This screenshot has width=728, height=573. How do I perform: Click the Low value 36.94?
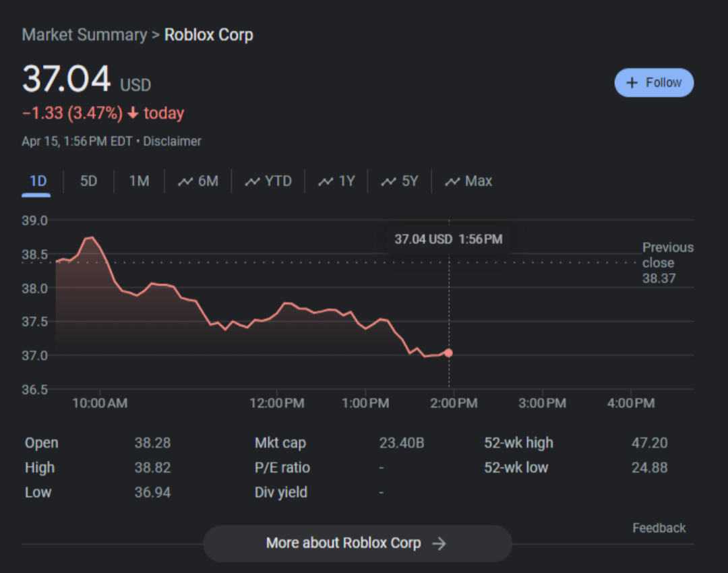click(153, 492)
